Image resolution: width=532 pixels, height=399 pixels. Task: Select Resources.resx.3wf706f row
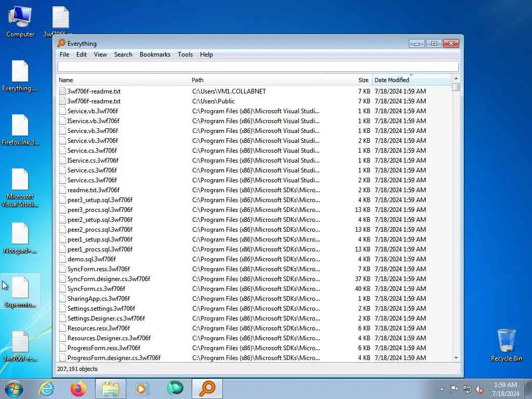point(254,328)
